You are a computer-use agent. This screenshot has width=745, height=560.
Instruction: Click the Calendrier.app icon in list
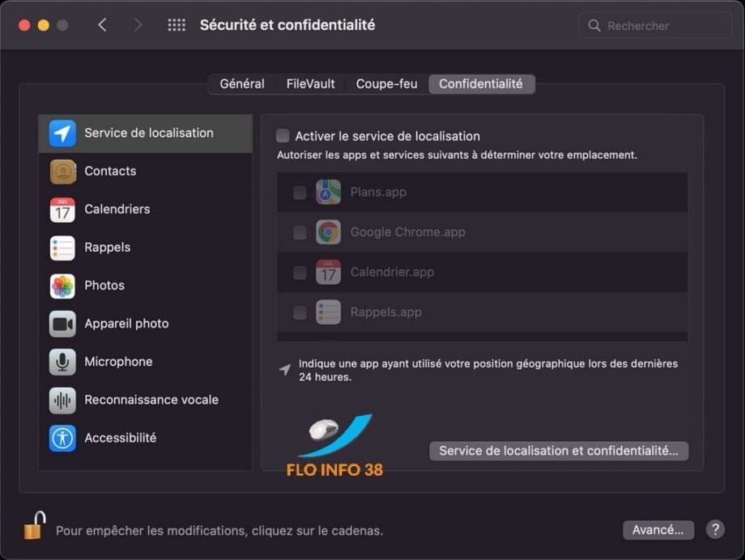coord(328,272)
